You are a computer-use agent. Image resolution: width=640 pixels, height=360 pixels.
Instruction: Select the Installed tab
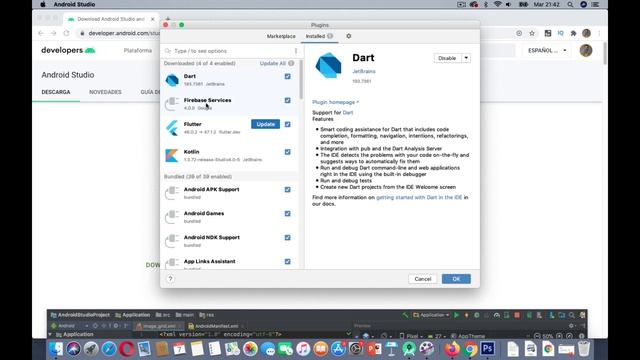pyautogui.click(x=319, y=36)
